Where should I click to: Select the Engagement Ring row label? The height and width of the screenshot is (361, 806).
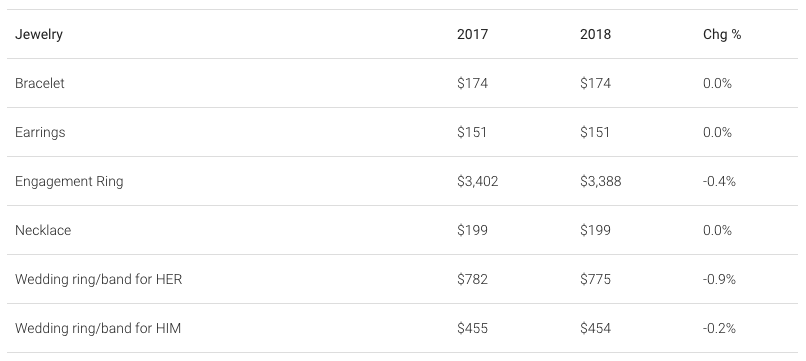tap(69, 182)
